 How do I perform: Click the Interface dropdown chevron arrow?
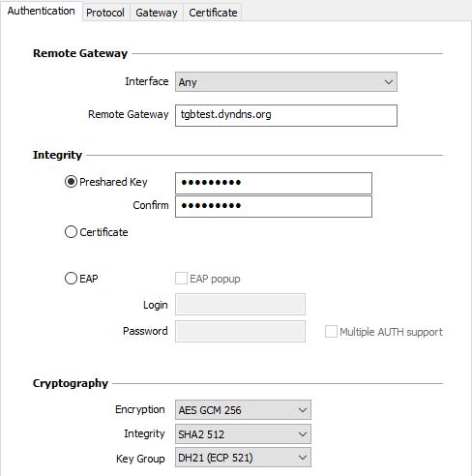pyautogui.click(x=389, y=82)
